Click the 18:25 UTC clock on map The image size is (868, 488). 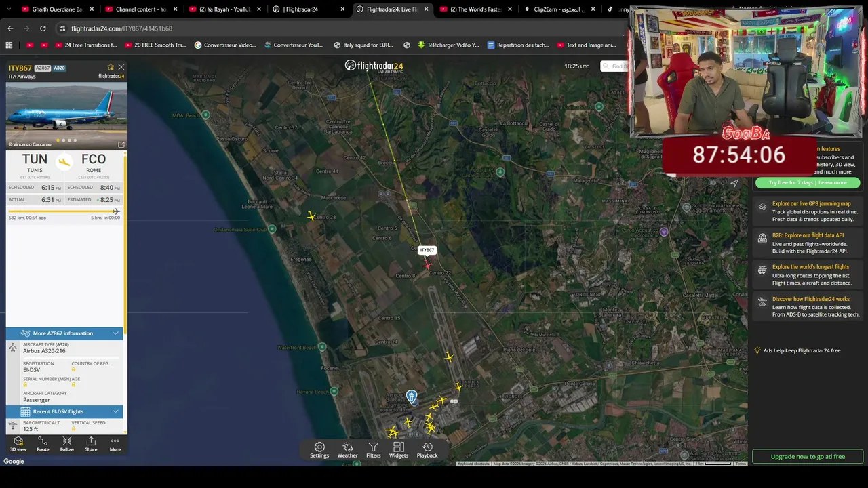(x=576, y=66)
